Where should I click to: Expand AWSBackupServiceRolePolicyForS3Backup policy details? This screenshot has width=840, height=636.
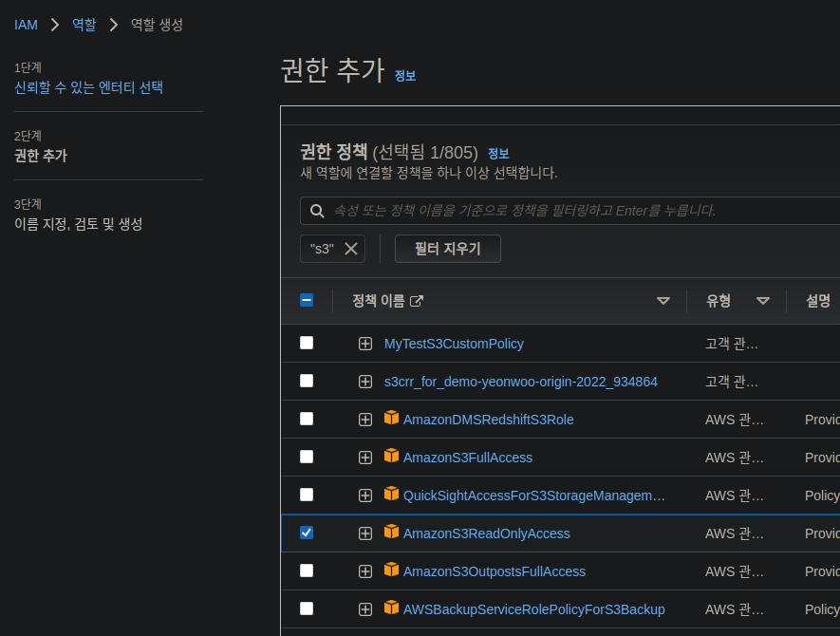pos(365,610)
